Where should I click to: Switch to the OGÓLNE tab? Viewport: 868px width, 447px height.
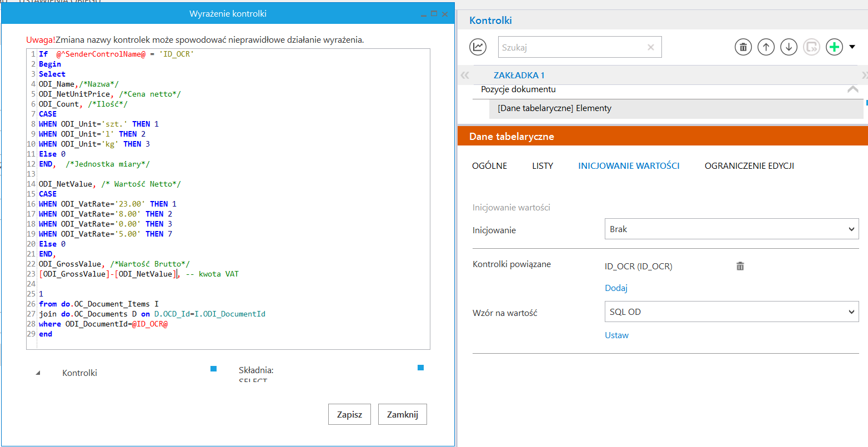pyautogui.click(x=489, y=165)
